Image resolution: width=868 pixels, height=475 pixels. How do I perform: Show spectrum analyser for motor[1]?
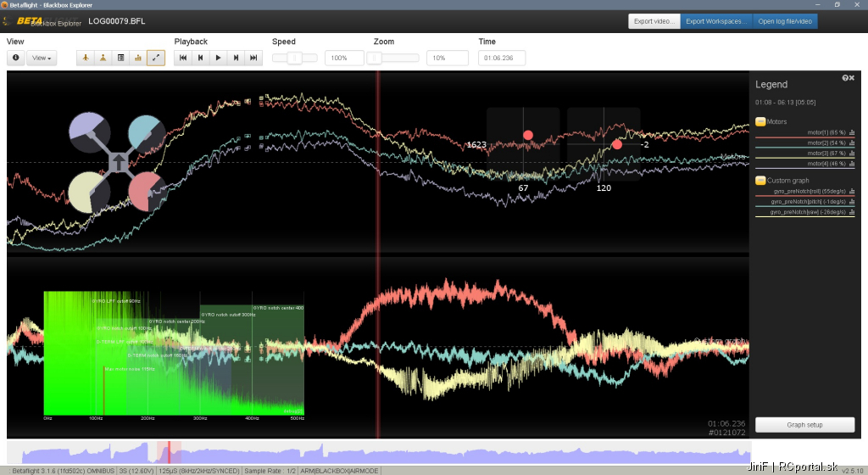[852, 133]
